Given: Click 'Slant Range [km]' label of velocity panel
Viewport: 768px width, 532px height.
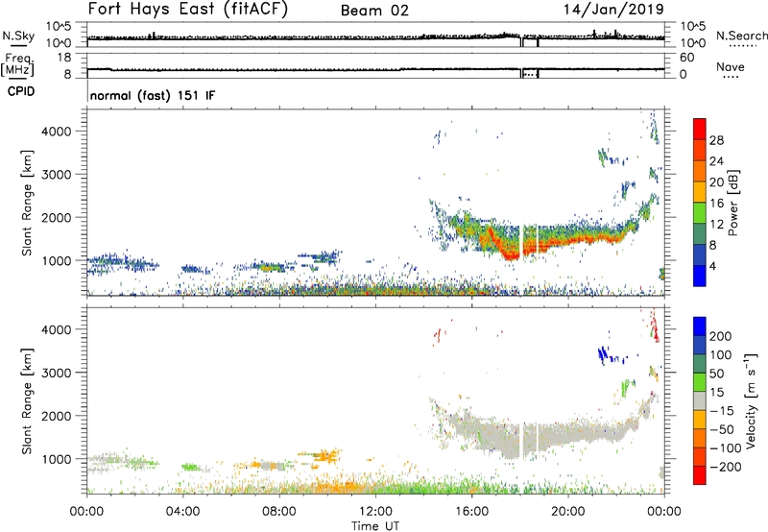Looking at the screenshot, I should point(27,401).
